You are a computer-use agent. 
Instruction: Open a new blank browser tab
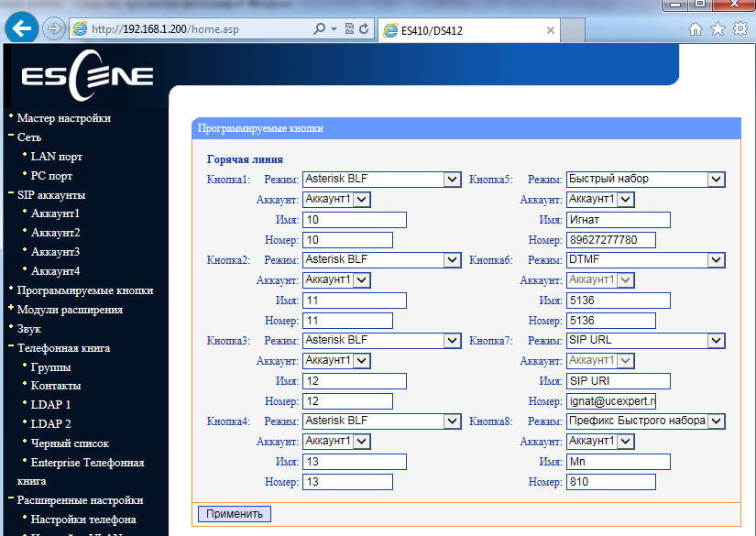574,30
